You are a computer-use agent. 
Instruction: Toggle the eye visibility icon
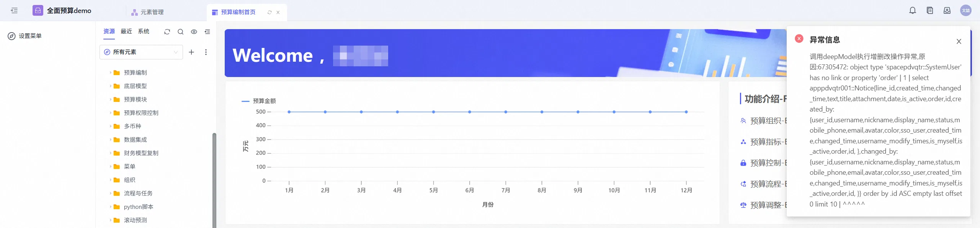194,32
